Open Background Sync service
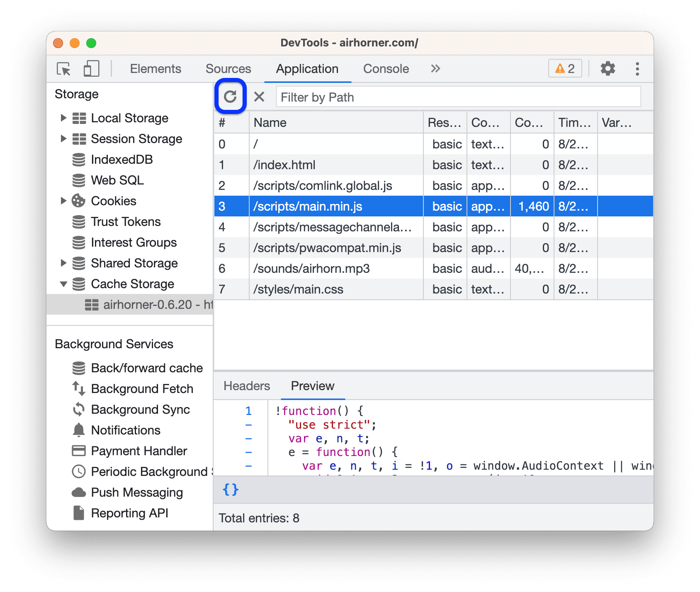700x592 pixels. (x=140, y=410)
